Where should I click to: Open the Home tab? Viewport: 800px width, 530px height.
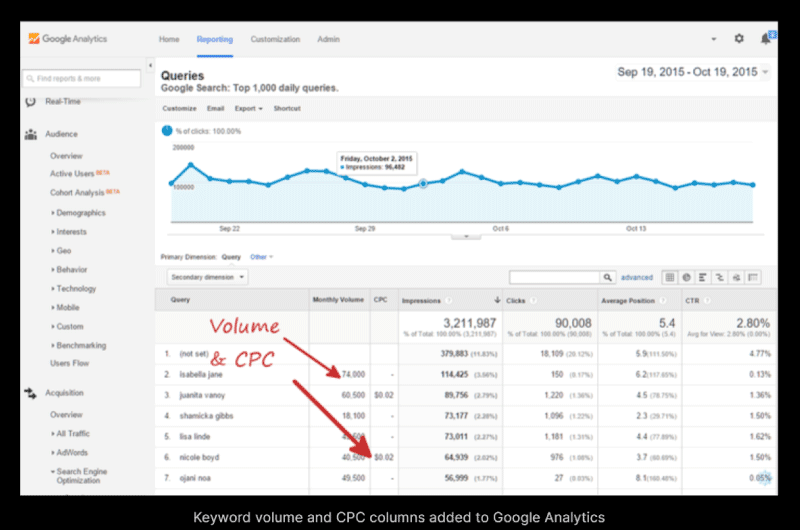169,39
